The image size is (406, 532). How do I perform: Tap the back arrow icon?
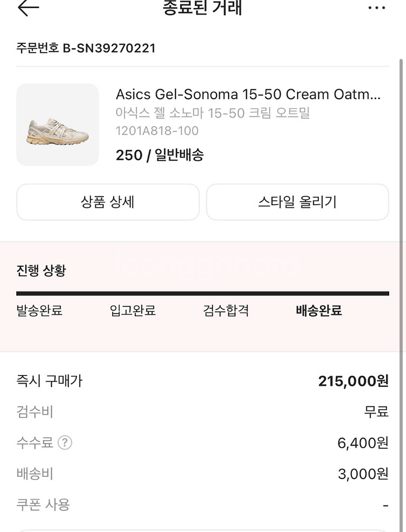pyautogui.click(x=28, y=8)
